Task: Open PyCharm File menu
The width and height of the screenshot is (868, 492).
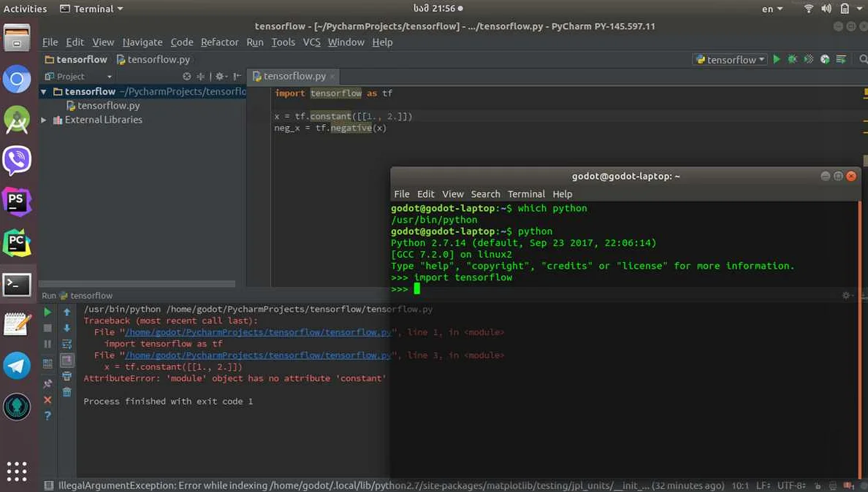Action: [x=50, y=42]
